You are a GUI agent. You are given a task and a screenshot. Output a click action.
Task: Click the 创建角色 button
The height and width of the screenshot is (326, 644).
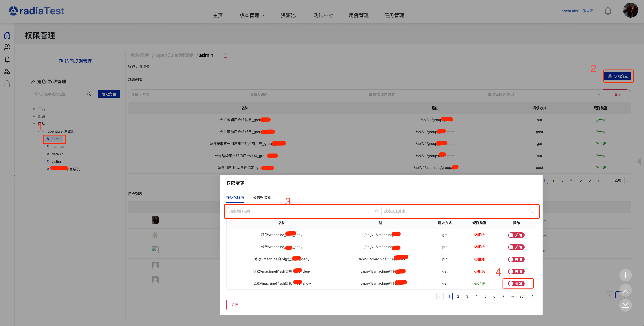pos(109,94)
